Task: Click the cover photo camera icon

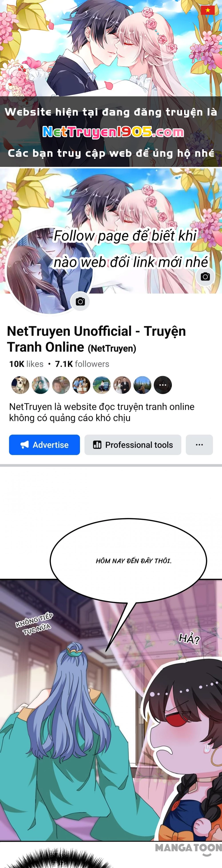Action: click(x=205, y=277)
